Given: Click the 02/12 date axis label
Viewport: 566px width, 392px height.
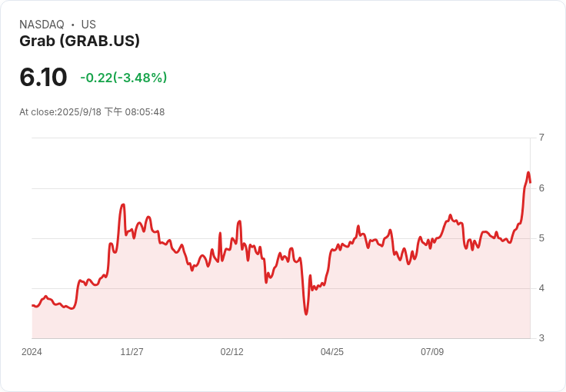Looking at the screenshot, I should pyautogui.click(x=231, y=352).
